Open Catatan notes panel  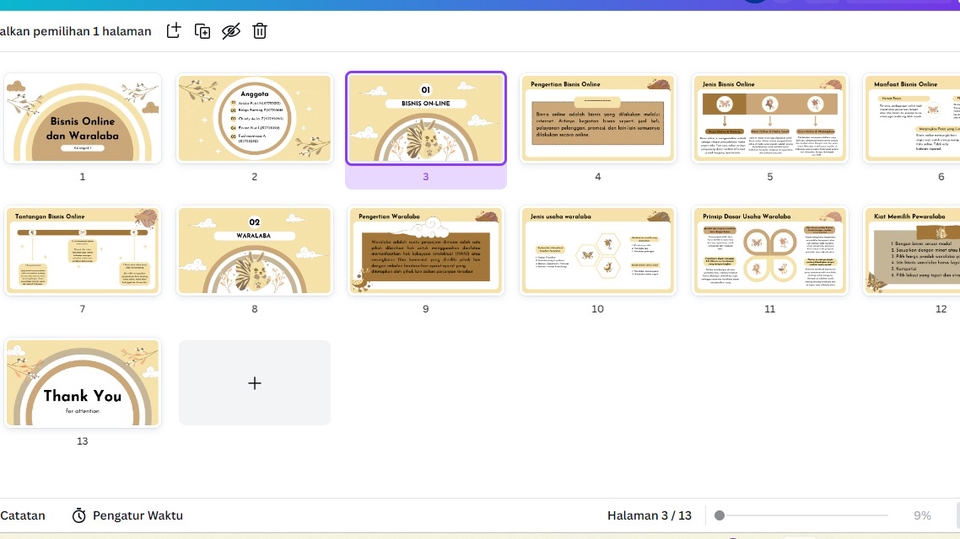point(23,515)
